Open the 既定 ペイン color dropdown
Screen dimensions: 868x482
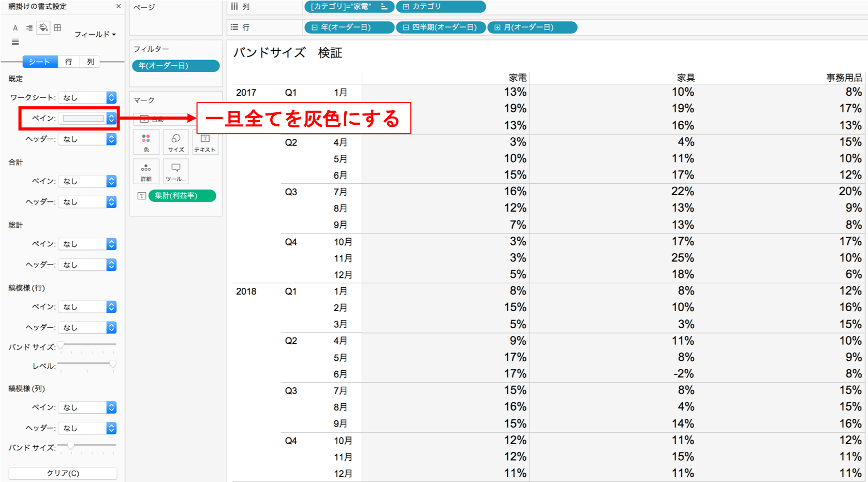pos(87,118)
